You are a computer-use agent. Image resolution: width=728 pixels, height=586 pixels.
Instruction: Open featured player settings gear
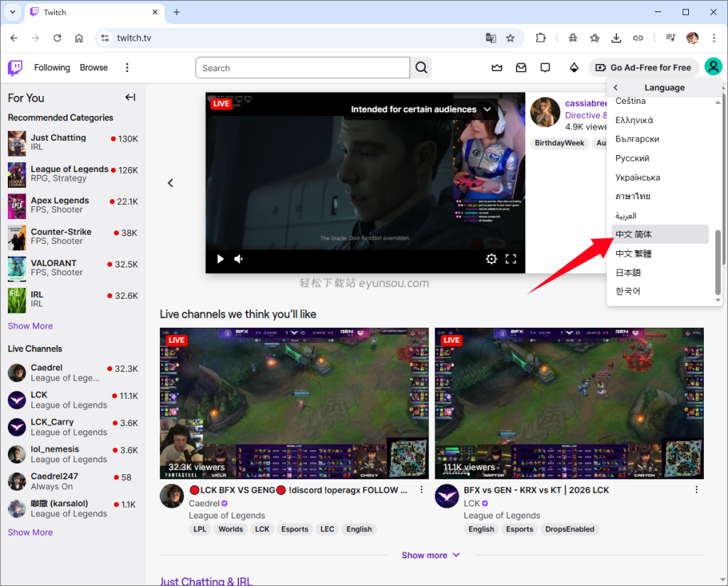(491, 259)
